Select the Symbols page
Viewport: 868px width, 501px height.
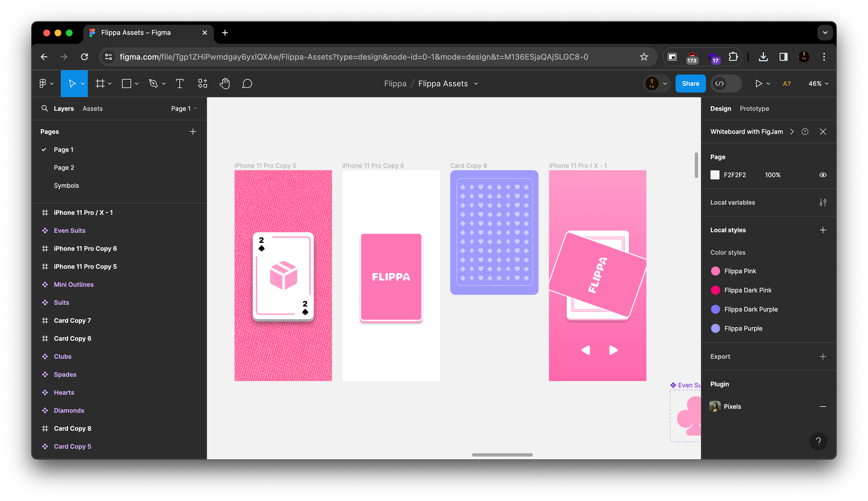click(66, 186)
